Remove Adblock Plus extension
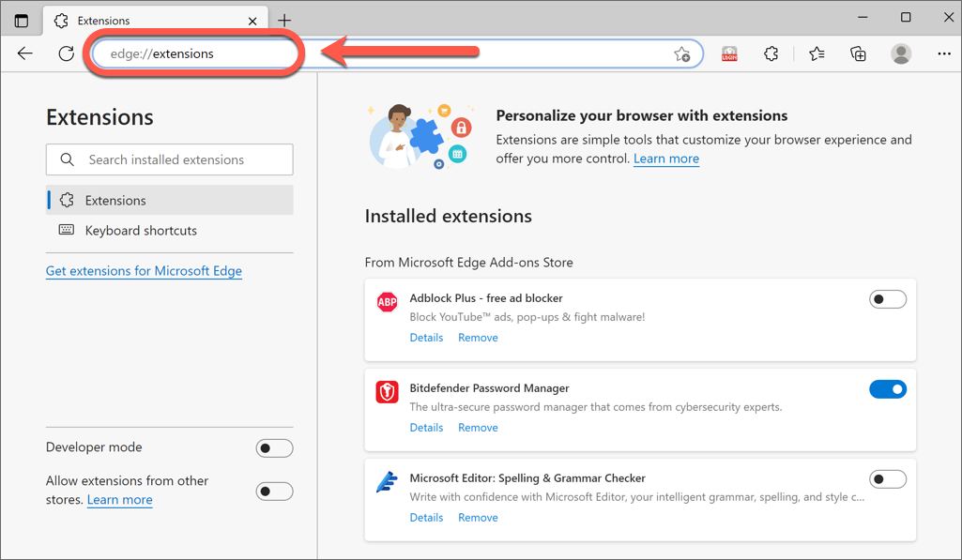This screenshot has height=560, width=962. click(x=478, y=338)
